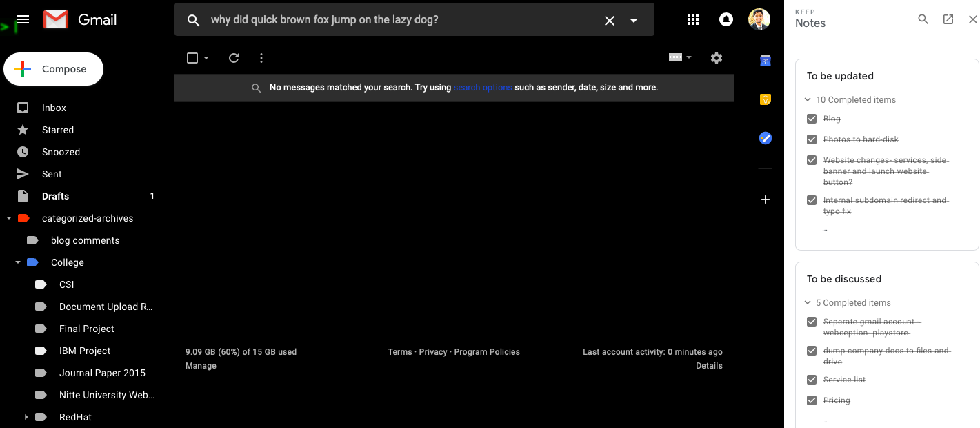Open the Keep lightbulb icon in side panel
The image size is (980, 428).
click(x=765, y=99)
